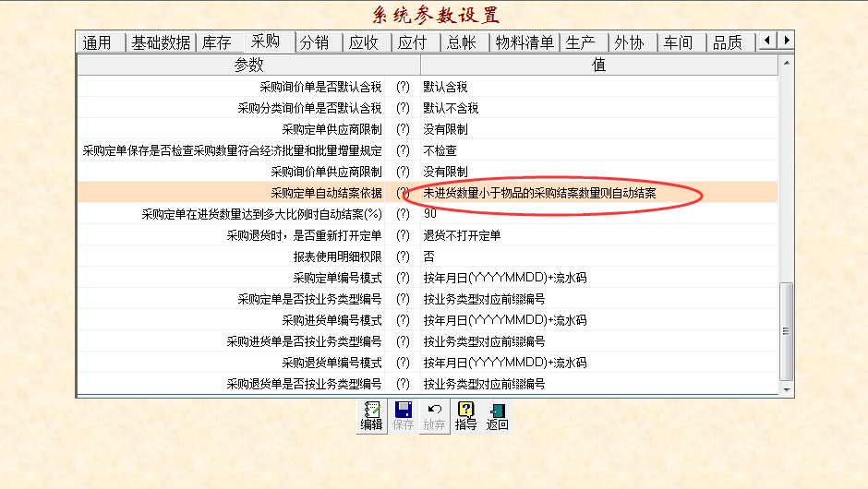
Task: Open the 指导 (Guide) help icon
Action: tap(465, 416)
